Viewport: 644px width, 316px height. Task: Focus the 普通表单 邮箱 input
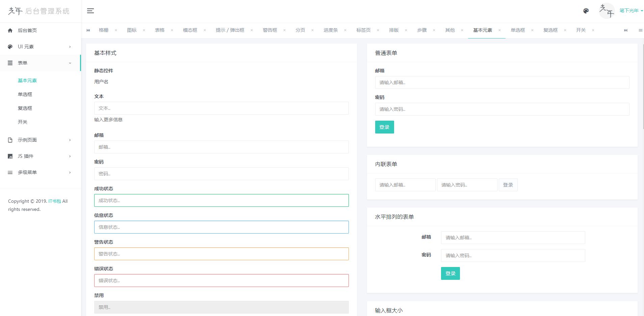[502, 82]
